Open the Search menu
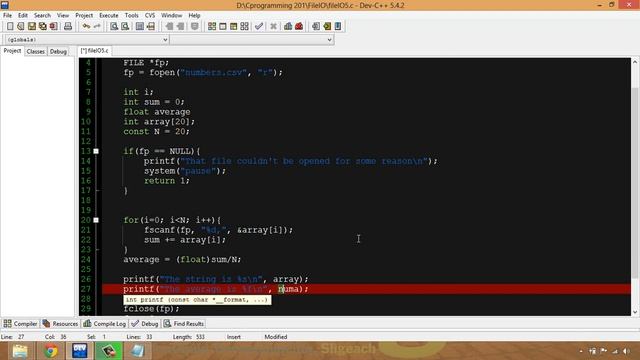This screenshot has height=360, width=640. 42,15
